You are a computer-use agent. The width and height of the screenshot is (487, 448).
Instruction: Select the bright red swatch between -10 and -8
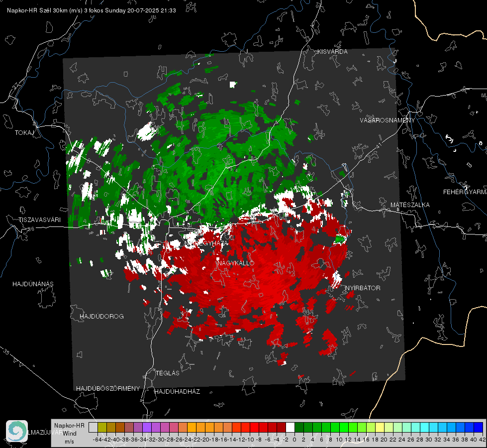click(x=254, y=428)
